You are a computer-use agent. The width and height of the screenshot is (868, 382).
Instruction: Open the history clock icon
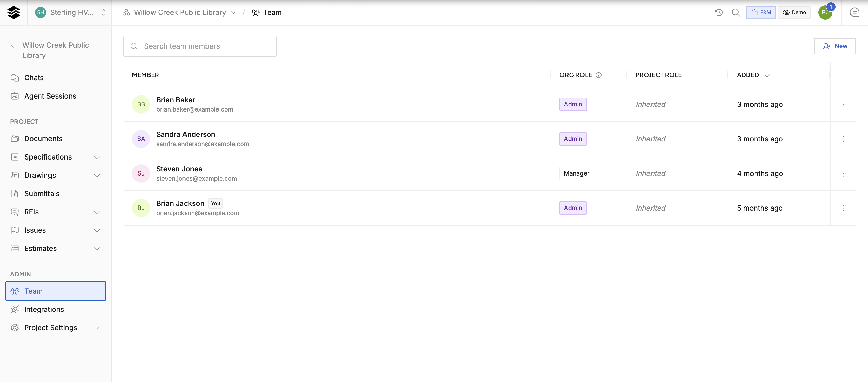pos(719,12)
